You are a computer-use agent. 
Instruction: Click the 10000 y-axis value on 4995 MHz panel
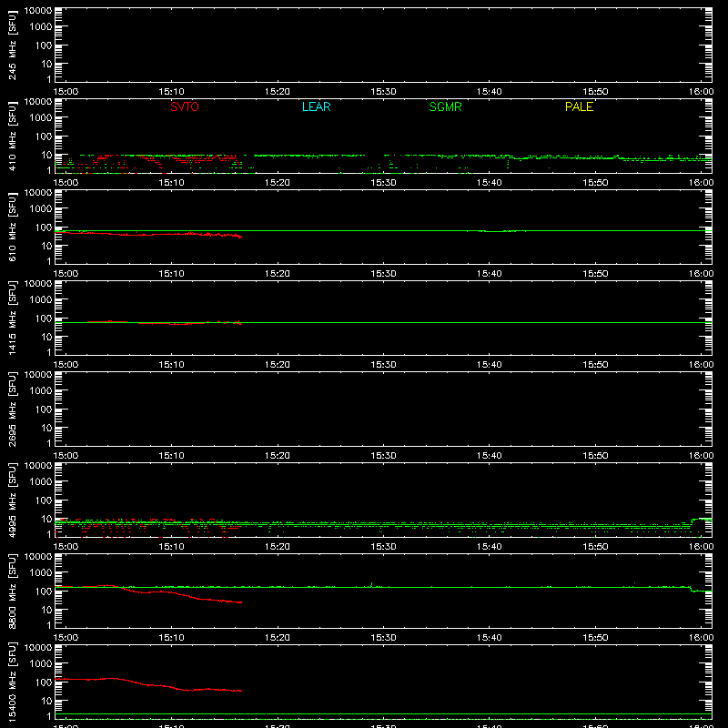[38, 466]
